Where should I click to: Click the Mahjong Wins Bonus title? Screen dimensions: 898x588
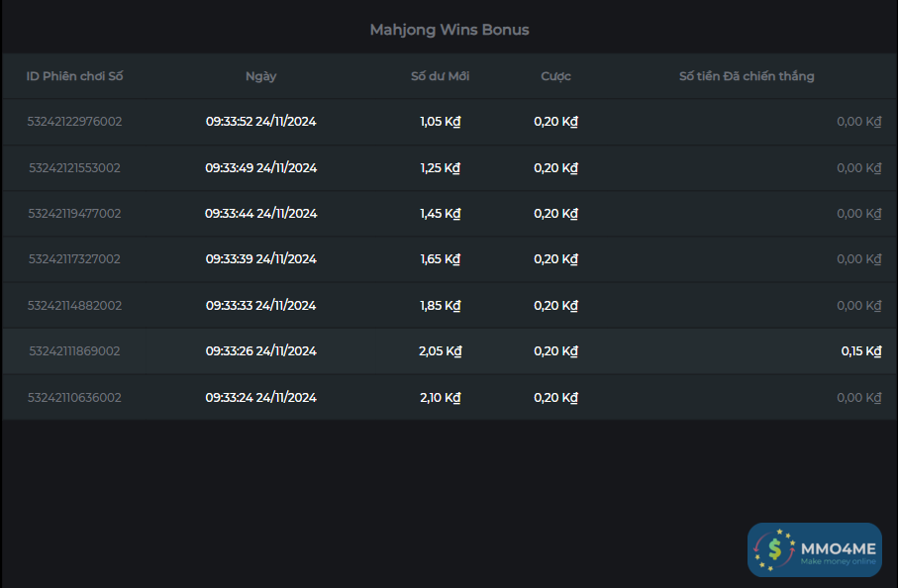449,30
